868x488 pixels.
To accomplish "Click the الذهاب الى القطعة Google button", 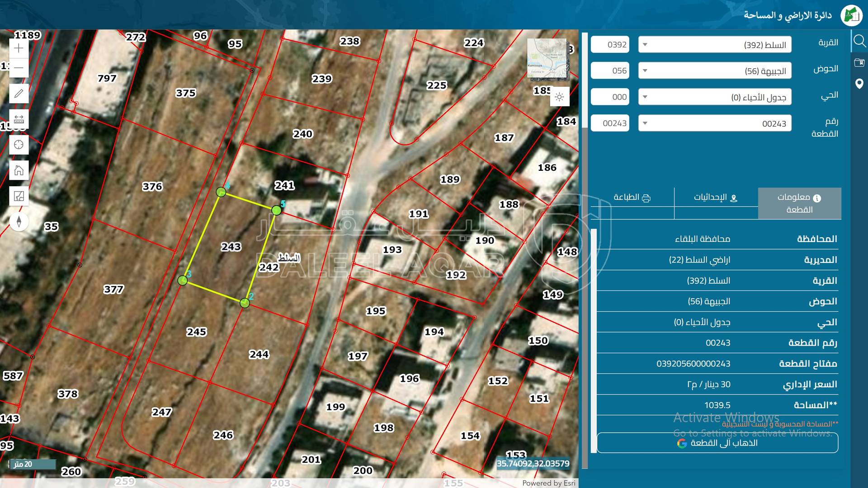I will pyautogui.click(x=717, y=443).
